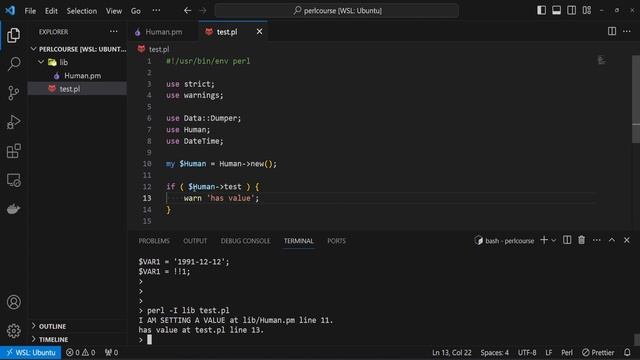
Task: Create a new terminal with plus icon
Action: 544,240
